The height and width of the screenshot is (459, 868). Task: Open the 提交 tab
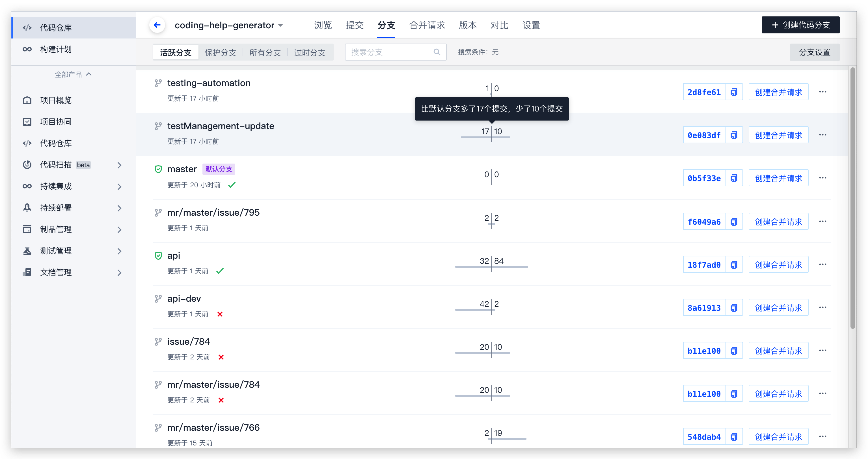click(355, 25)
